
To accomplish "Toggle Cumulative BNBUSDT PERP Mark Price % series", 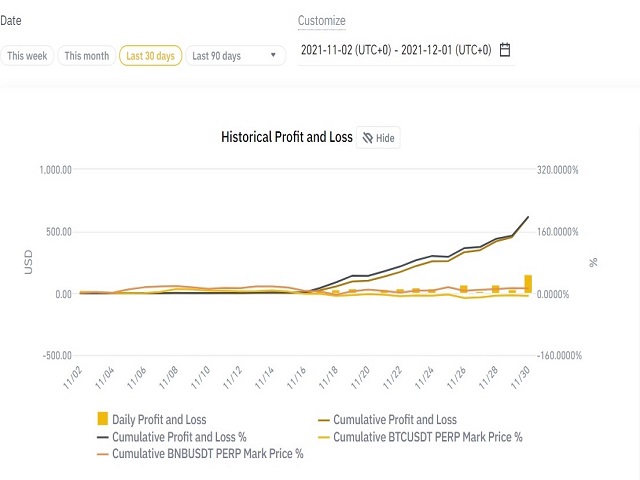I will 200,453.
